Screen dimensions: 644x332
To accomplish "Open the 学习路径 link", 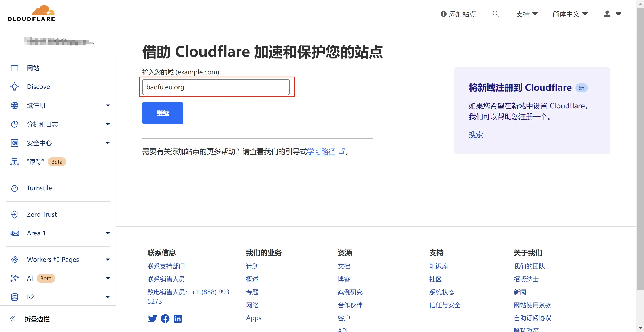I will [x=321, y=152].
